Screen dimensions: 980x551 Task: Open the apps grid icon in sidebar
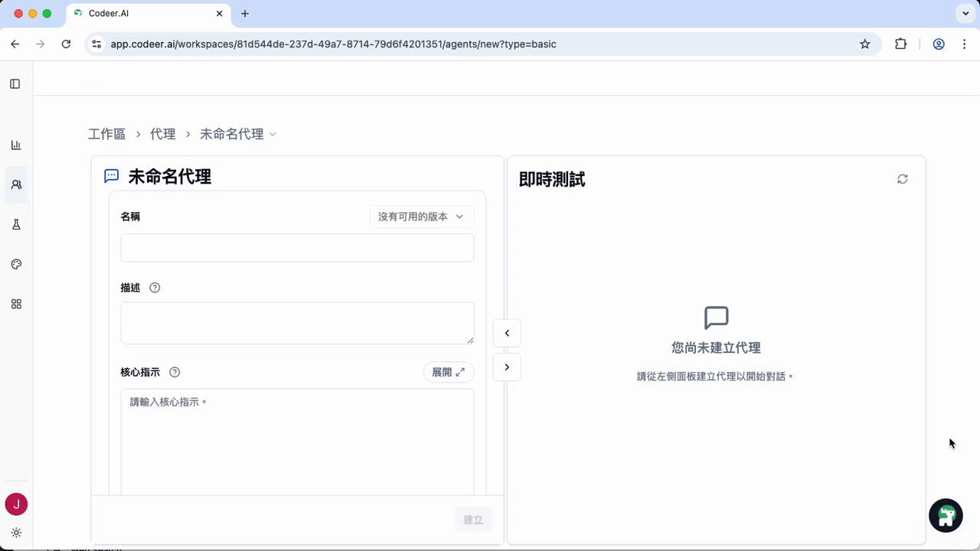click(x=16, y=304)
